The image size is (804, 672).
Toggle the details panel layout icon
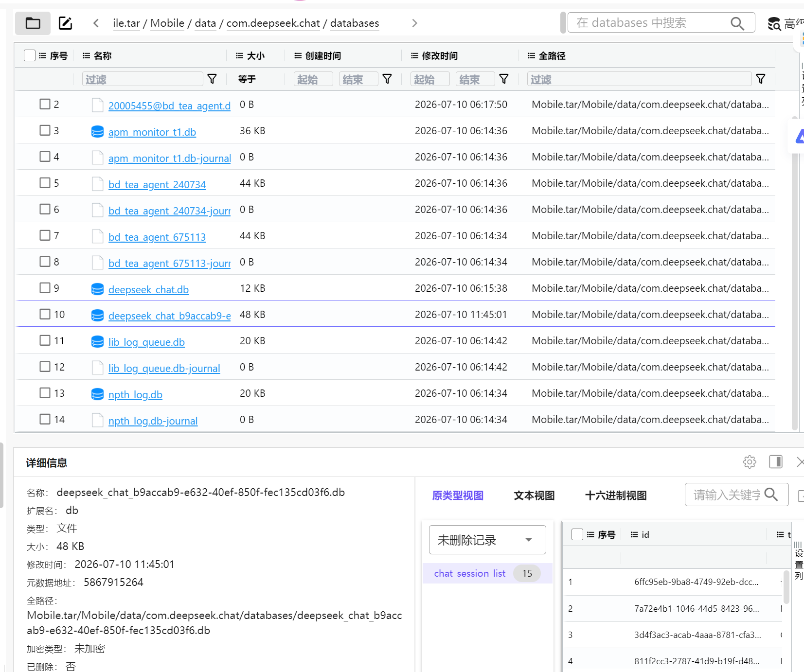pos(776,462)
